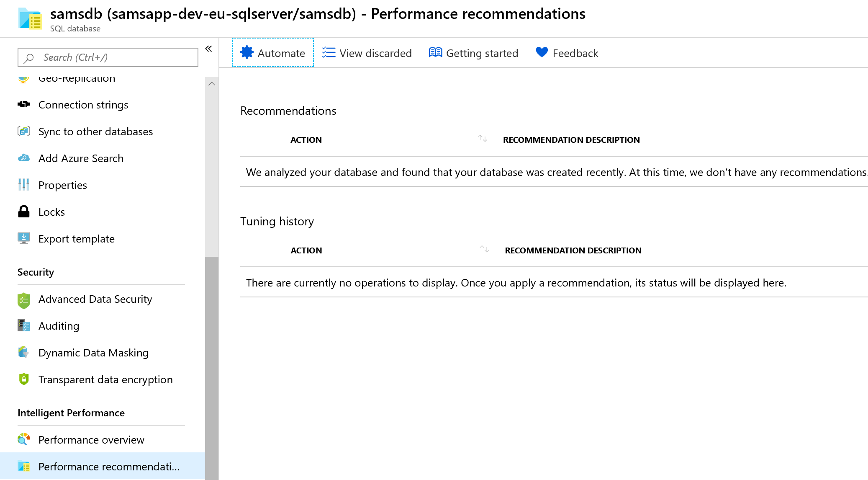Click the Locks padlock icon
Viewport: 868px width, 480px height.
24,212
